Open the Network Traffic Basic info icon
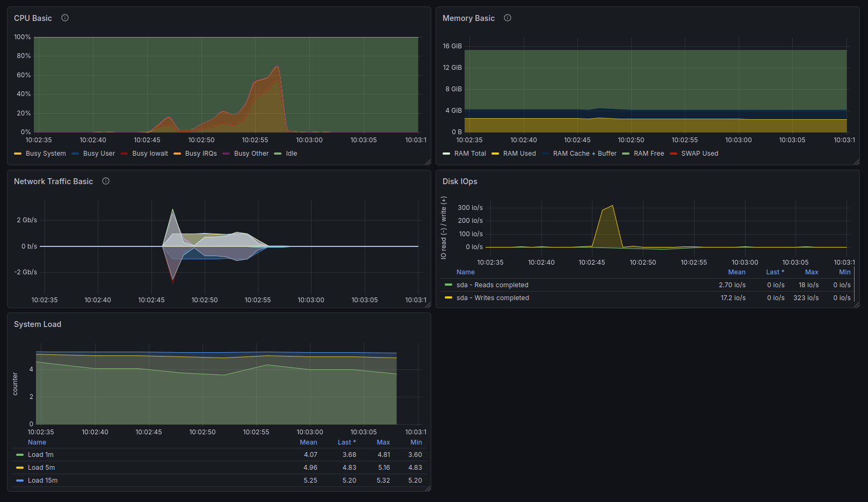 click(x=106, y=181)
